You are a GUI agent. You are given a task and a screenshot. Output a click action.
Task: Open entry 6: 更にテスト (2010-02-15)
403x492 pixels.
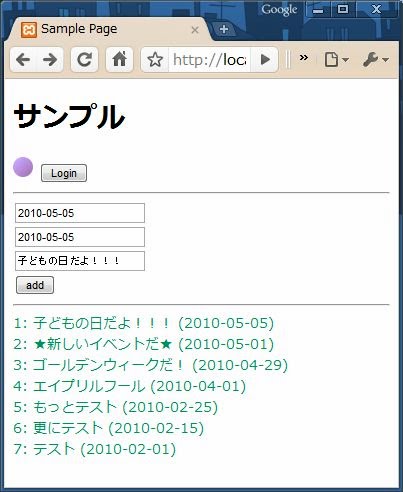point(109,428)
